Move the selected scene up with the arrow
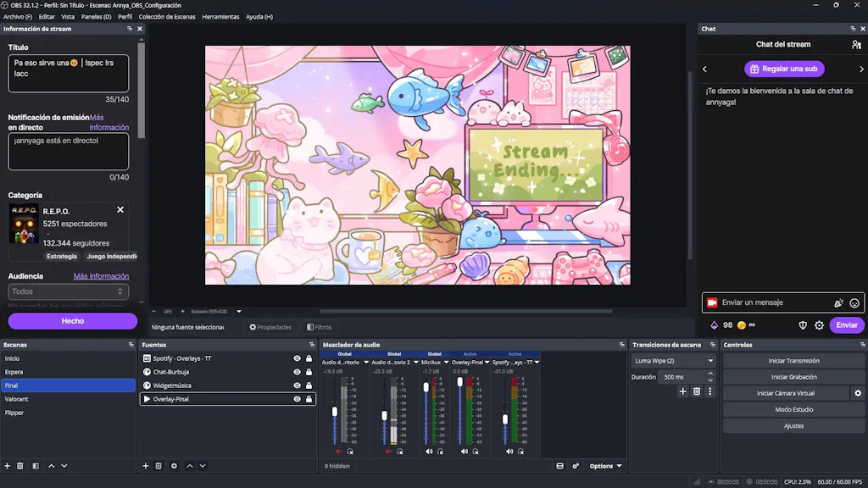Image resolution: width=868 pixels, height=488 pixels. click(x=52, y=466)
